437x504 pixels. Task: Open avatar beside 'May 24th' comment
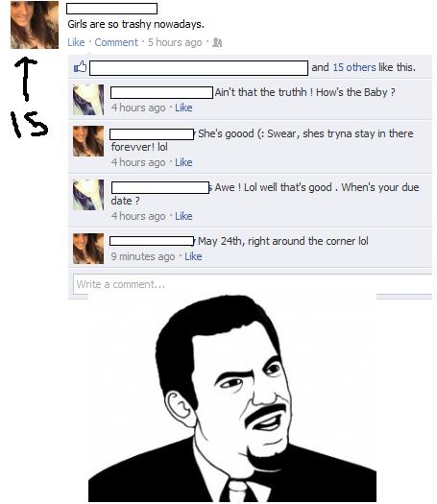coord(88,249)
